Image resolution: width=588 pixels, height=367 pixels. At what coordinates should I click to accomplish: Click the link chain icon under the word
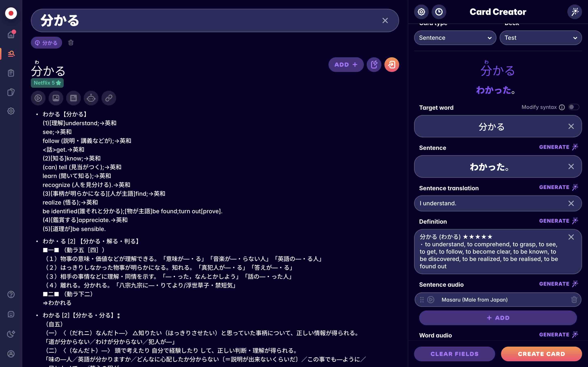109,98
